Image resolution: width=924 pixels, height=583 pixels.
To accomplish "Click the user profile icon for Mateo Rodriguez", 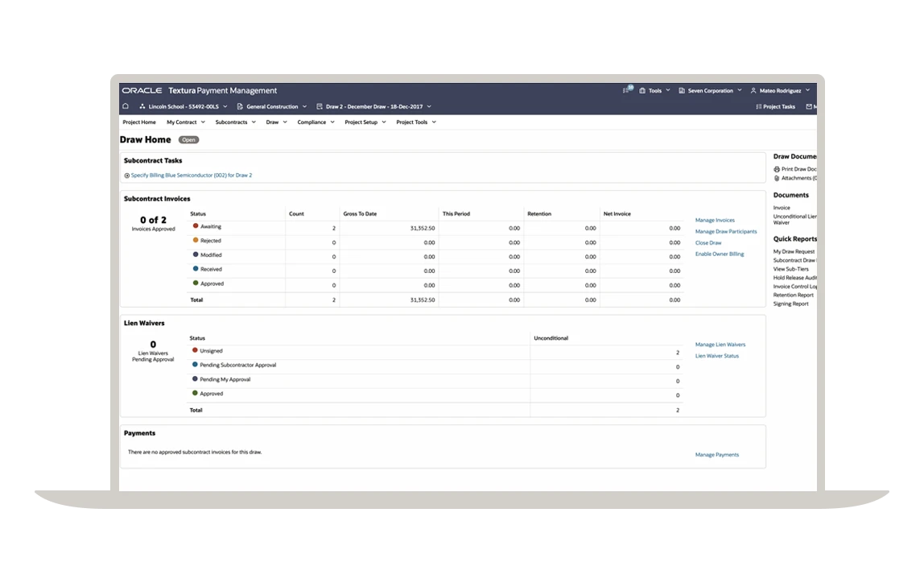I will click(x=753, y=91).
